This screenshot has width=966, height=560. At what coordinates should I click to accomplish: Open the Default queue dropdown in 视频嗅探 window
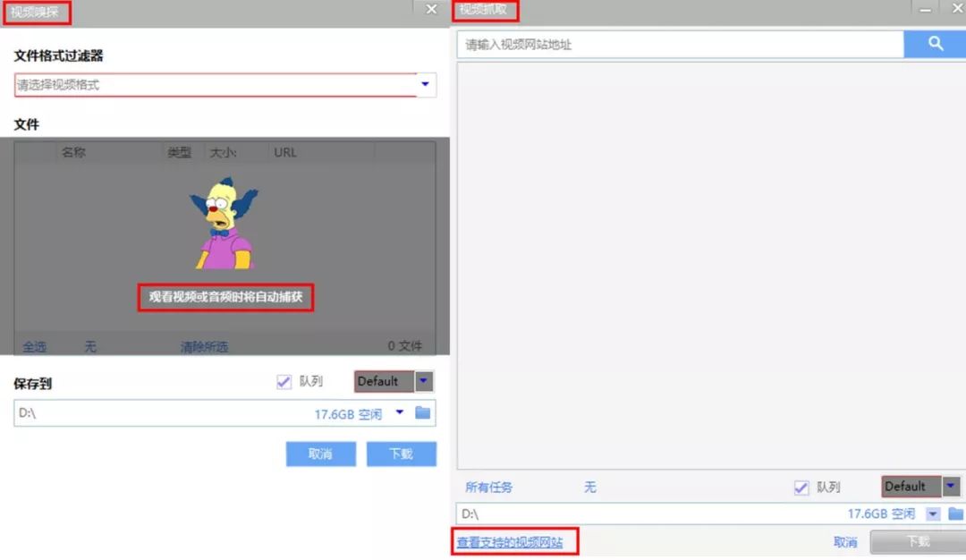point(423,381)
